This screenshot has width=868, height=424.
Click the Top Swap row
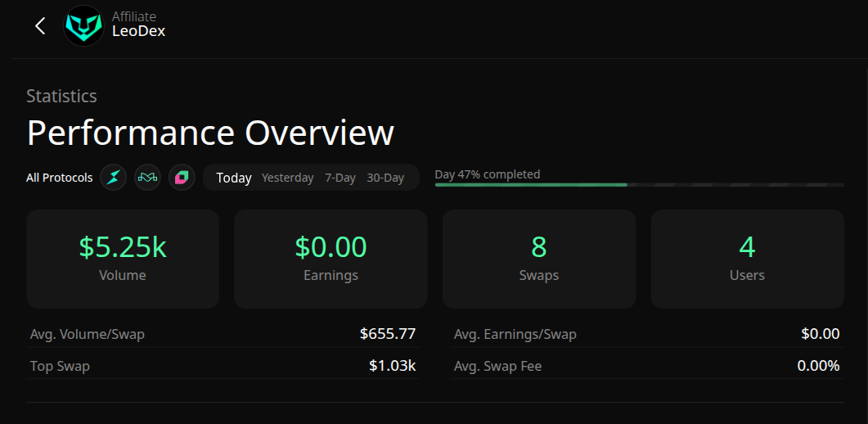tap(223, 366)
